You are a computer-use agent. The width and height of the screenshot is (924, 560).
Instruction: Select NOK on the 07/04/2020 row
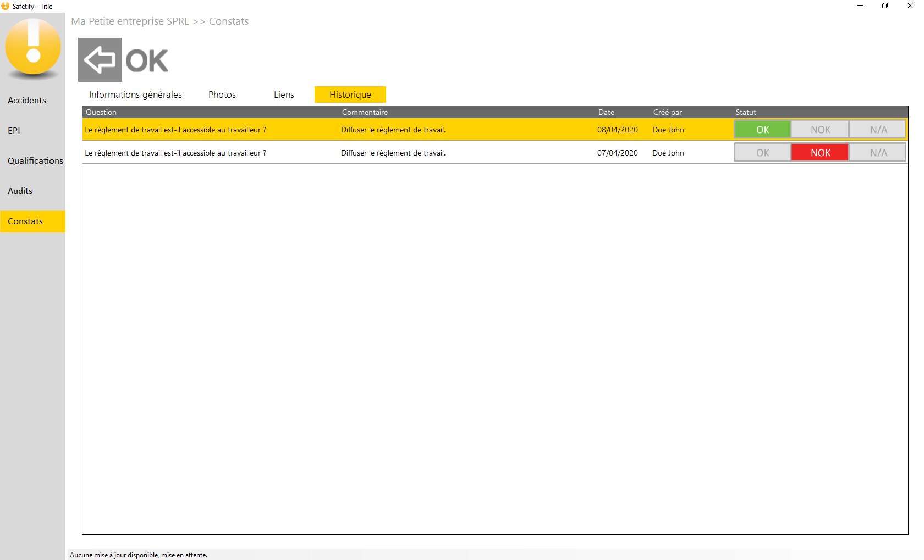pos(820,153)
